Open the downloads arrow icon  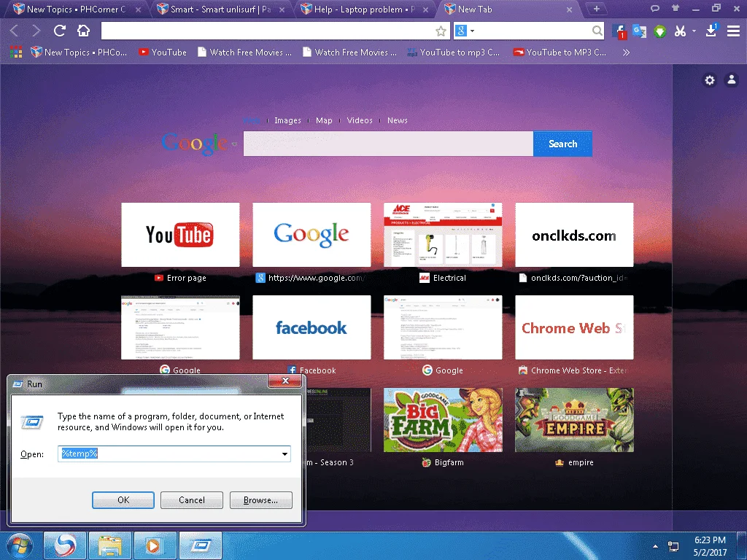tap(711, 31)
